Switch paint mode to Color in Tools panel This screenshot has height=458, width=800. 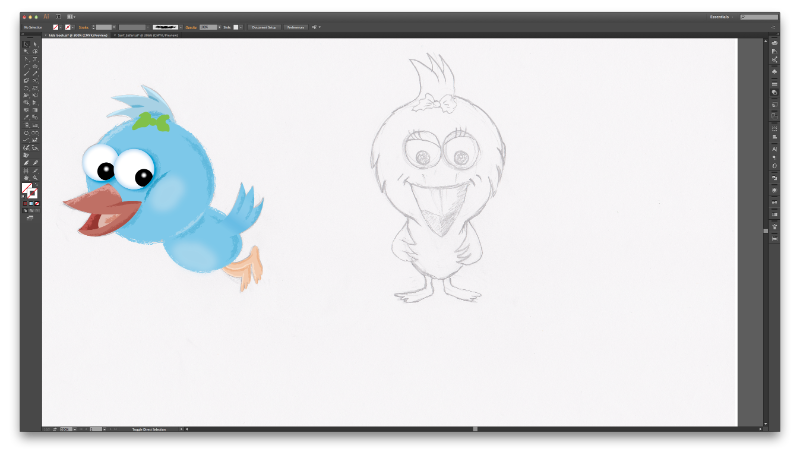[x=25, y=203]
